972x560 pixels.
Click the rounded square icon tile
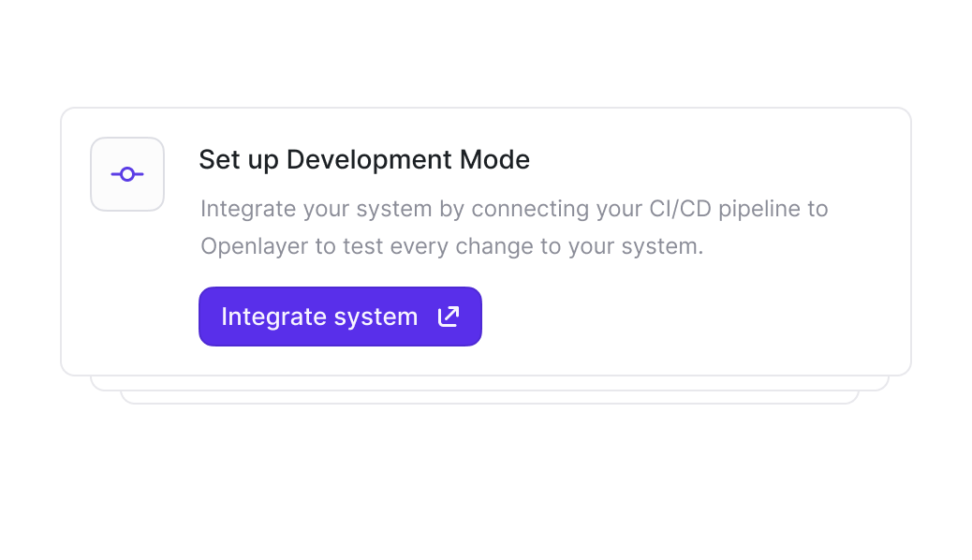[127, 174]
